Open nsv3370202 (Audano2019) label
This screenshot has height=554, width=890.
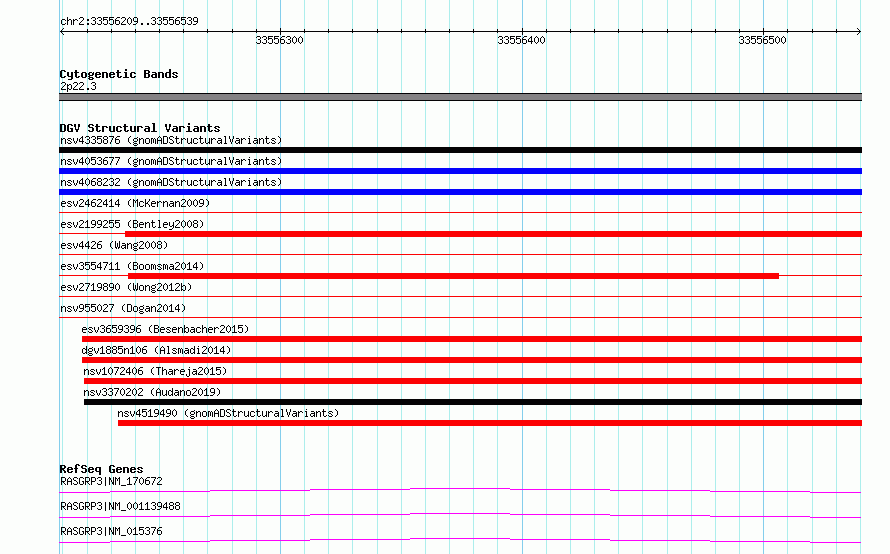tap(152, 392)
